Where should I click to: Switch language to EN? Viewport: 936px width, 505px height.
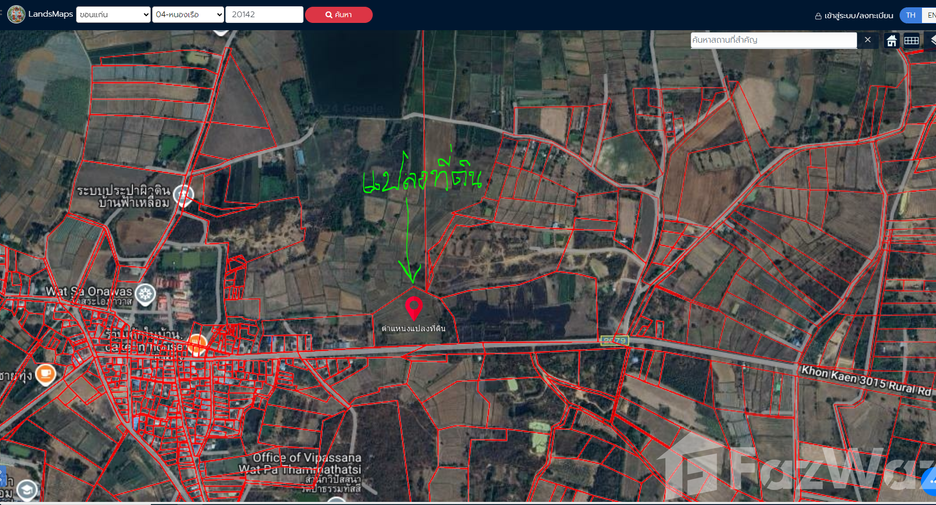coord(930,16)
